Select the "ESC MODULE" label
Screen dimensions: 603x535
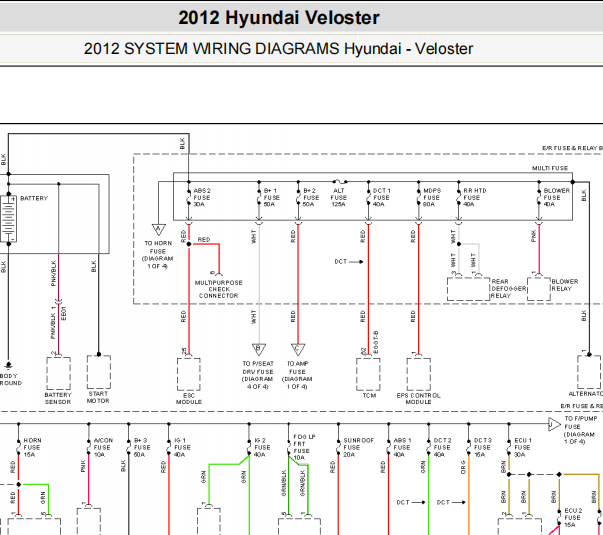coord(189,399)
